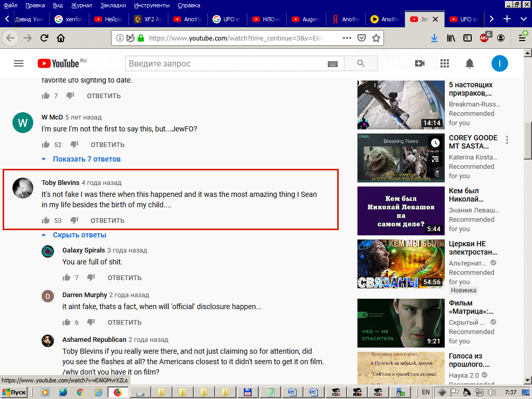Open a new browser tab
Image resolution: width=532 pixels, height=399 pixels.
[507, 19]
